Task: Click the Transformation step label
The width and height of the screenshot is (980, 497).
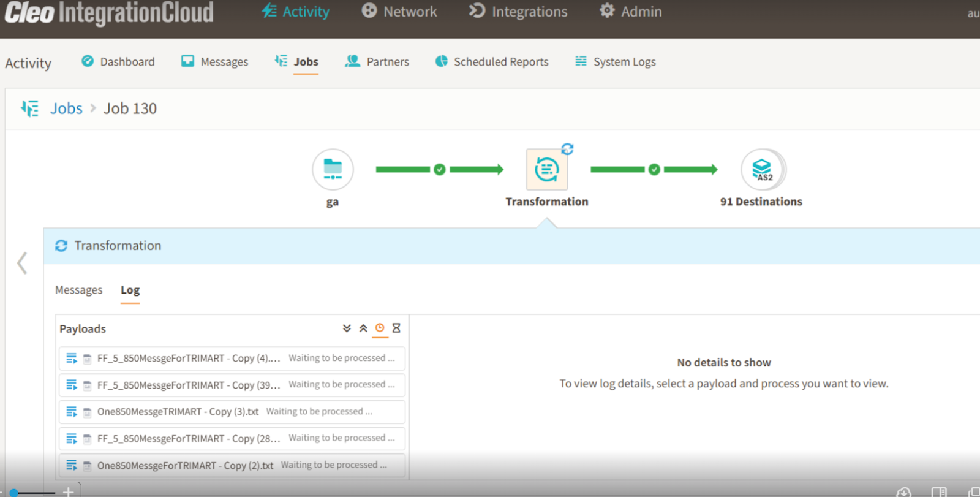Action: [x=547, y=202]
